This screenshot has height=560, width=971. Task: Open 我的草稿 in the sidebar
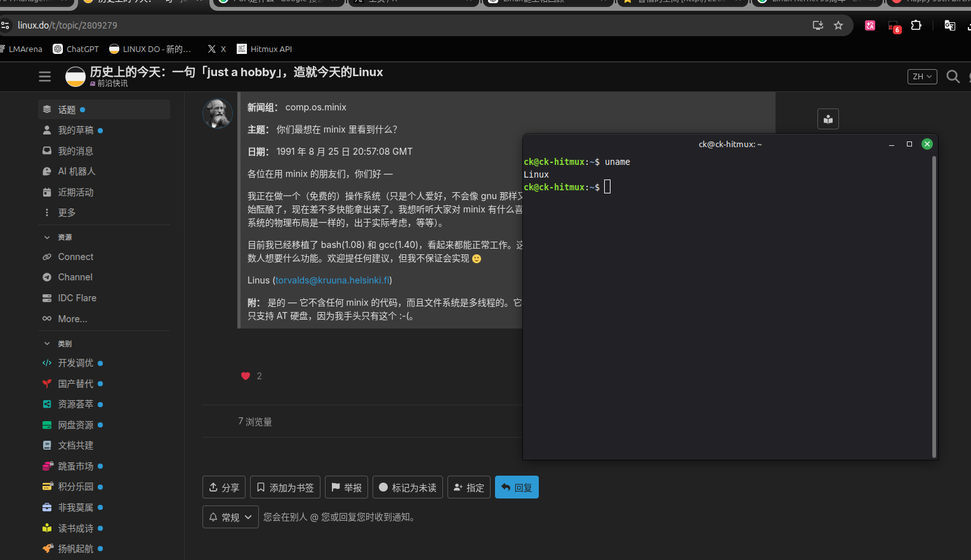(104, 130)
